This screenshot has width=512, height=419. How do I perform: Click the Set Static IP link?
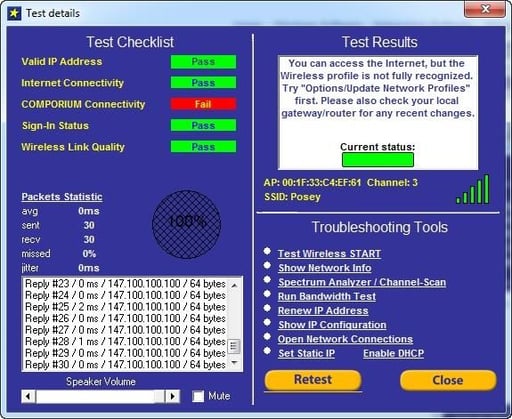pos(307,354)
